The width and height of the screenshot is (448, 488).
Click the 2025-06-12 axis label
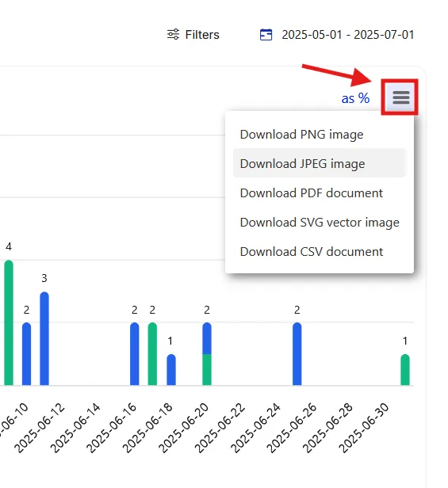40,428
